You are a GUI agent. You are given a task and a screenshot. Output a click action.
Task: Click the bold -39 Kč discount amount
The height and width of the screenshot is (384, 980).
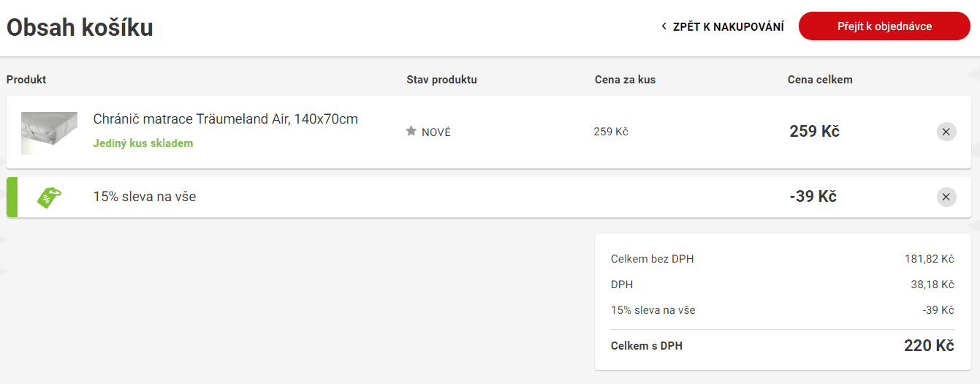pyautogui.click(x=813, y=197)
